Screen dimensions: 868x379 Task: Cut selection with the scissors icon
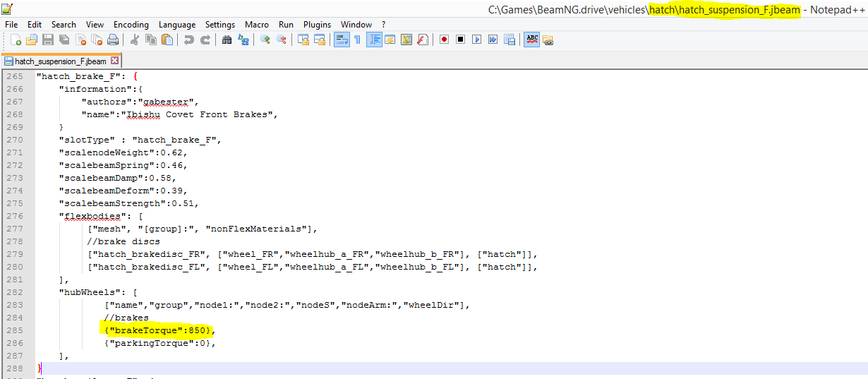(134, 40)
